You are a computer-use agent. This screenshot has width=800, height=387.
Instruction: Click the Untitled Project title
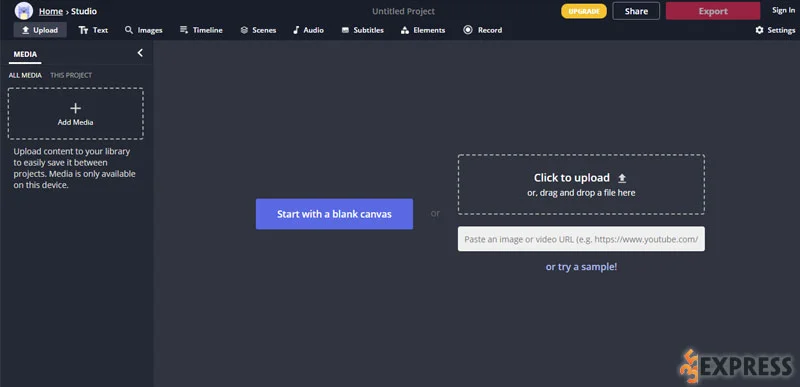point(404,11)
